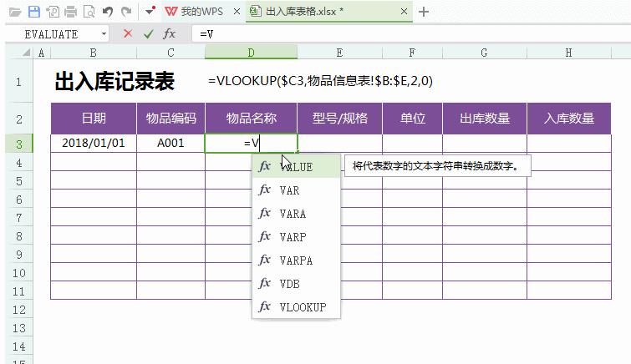Screen dimensions: 631x364
Task: Add a new tab with the plus
Action: click(x=424, y=12)
